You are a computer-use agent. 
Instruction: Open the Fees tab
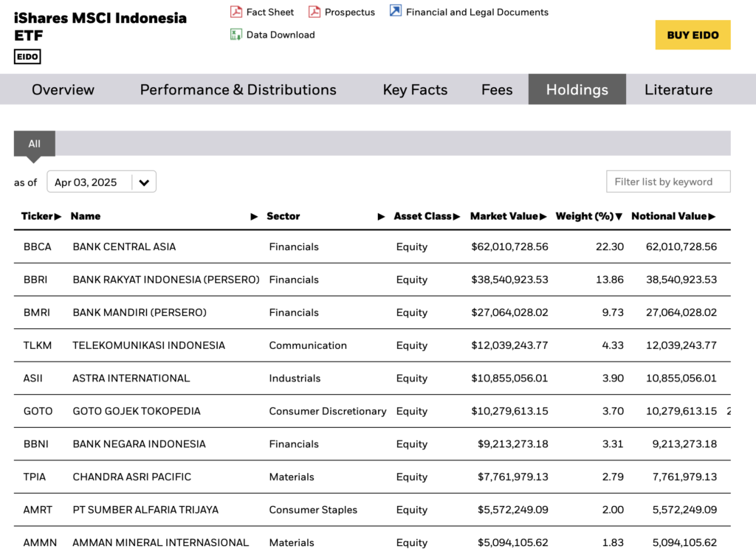click(x=497, y=89)
